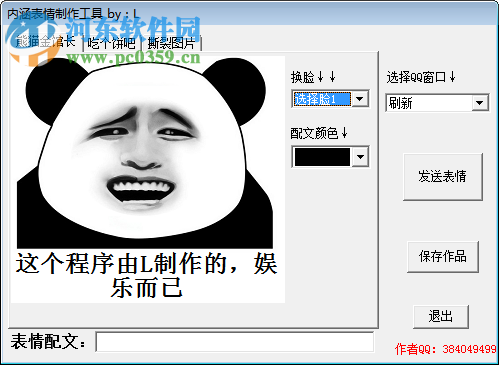Switch to the 熊猫金馆长 tab
The height and width of the screenshot is (365, 499).
click(46, 42)
